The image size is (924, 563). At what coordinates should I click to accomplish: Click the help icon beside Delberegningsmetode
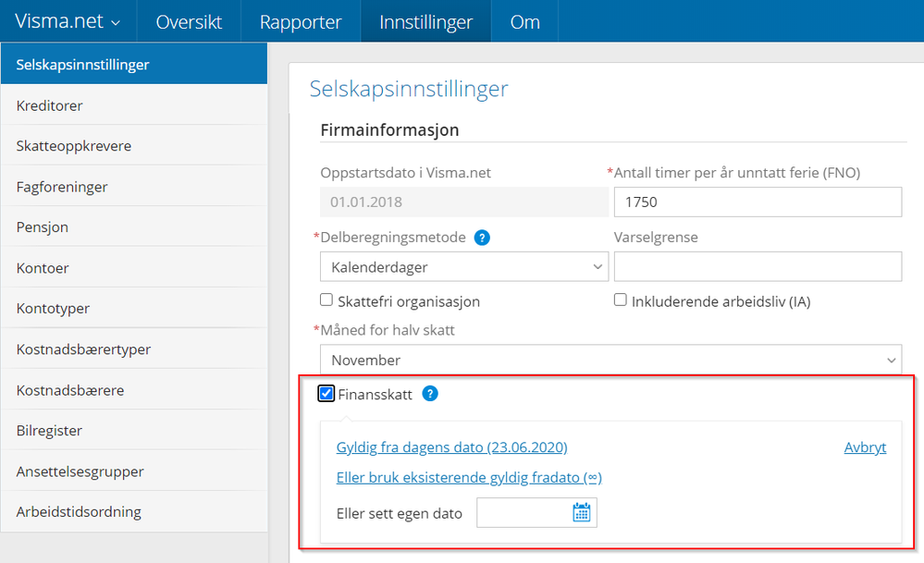point(481,238)
